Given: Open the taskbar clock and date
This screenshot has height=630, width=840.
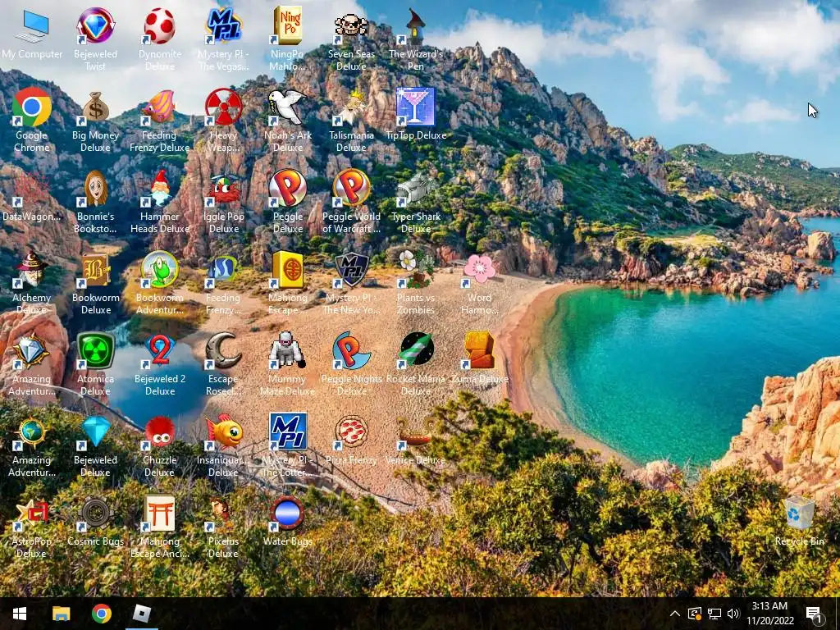Looking at the screenshot, I should (x=769, y=614).
